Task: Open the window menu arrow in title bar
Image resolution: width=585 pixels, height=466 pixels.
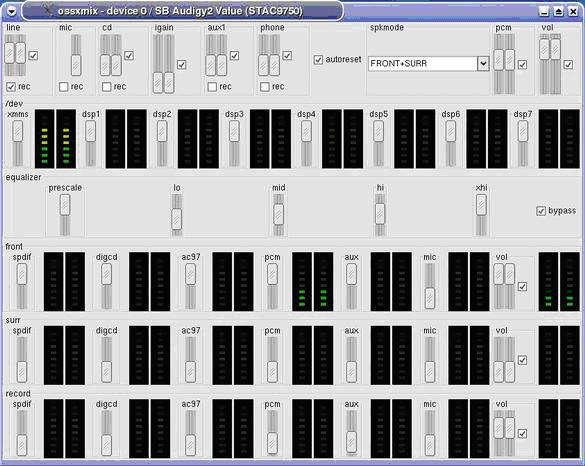Action: tap(12, 11)
